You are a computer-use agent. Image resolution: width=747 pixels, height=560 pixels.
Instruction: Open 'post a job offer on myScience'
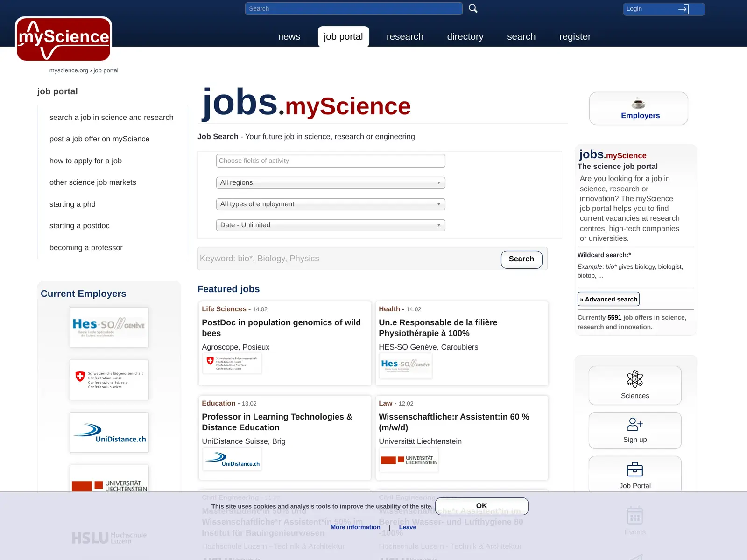point(99,139)
